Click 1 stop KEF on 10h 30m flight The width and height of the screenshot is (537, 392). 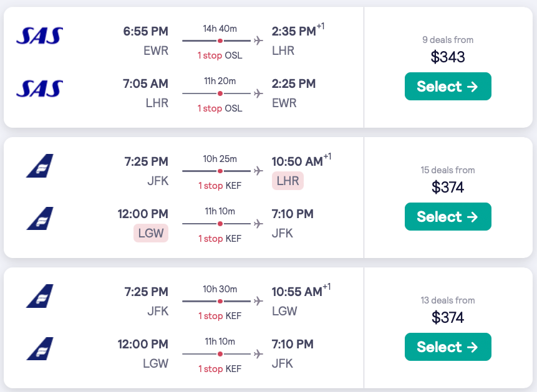tap(220, 316)
